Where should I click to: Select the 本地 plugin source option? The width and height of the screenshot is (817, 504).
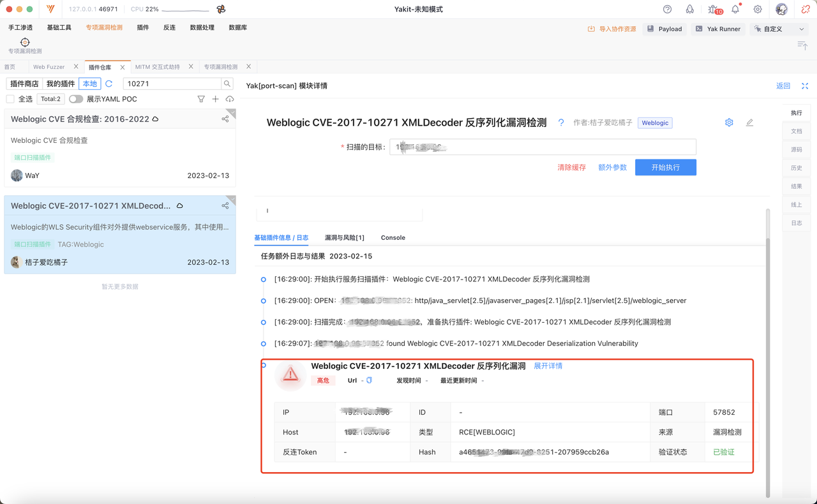pyautogui.click(x=90, y=84)
